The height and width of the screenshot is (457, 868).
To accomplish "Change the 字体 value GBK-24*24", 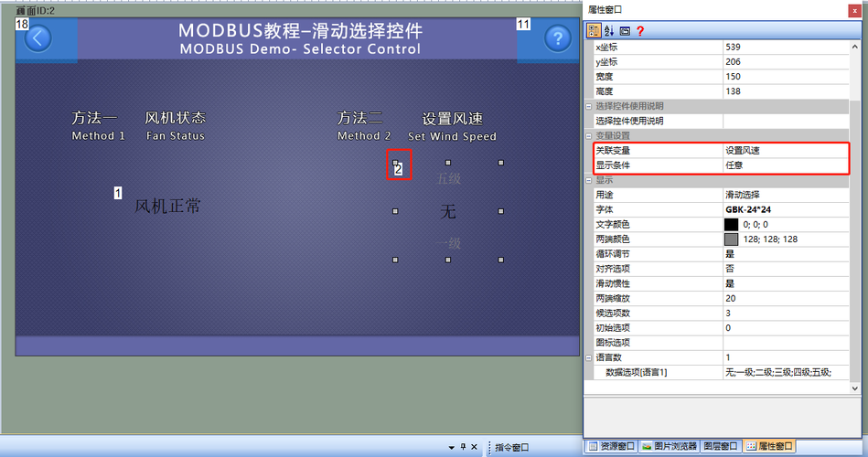I will tap(786, 209).
